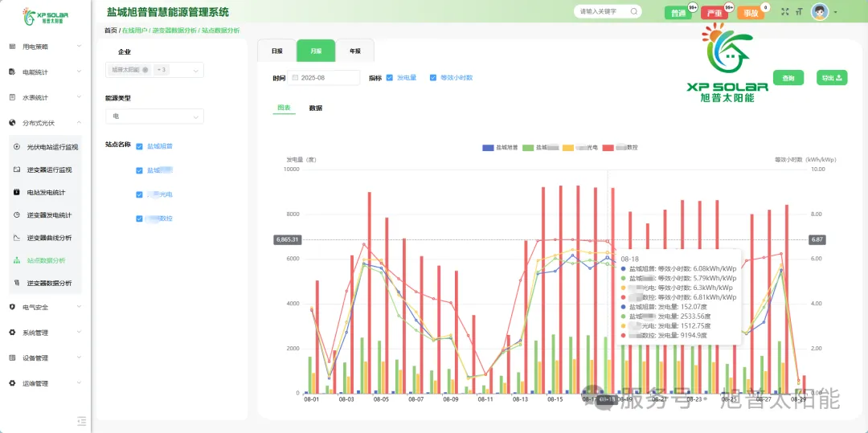Uncheck the 等效小时数 indicator checkbox

click(433, 78)
